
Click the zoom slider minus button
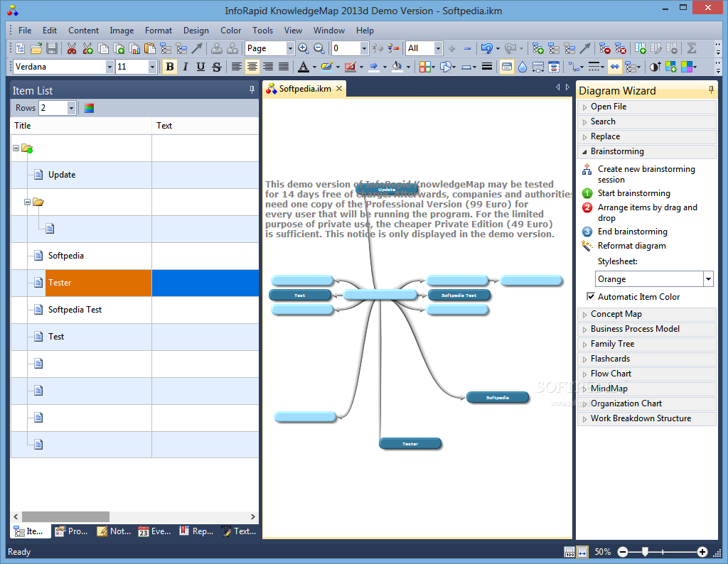[x=623, y=552]
